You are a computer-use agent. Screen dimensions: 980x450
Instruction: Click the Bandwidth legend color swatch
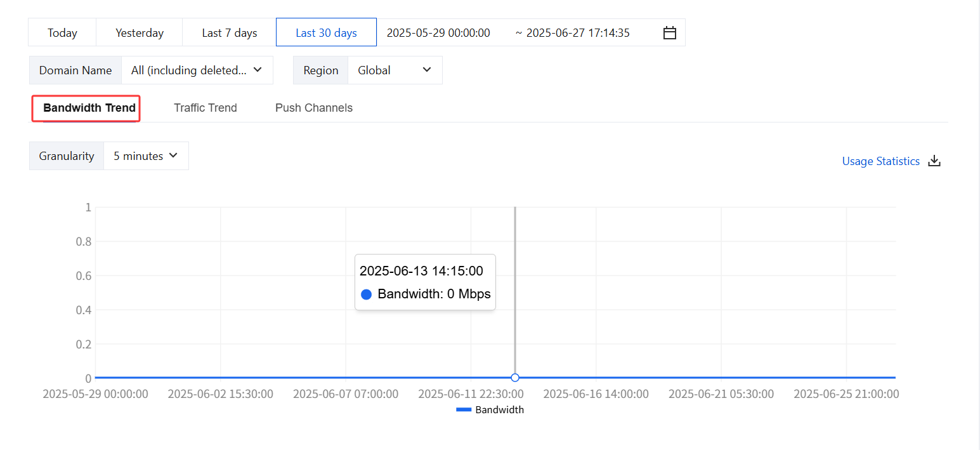click(x=464, y=410)
